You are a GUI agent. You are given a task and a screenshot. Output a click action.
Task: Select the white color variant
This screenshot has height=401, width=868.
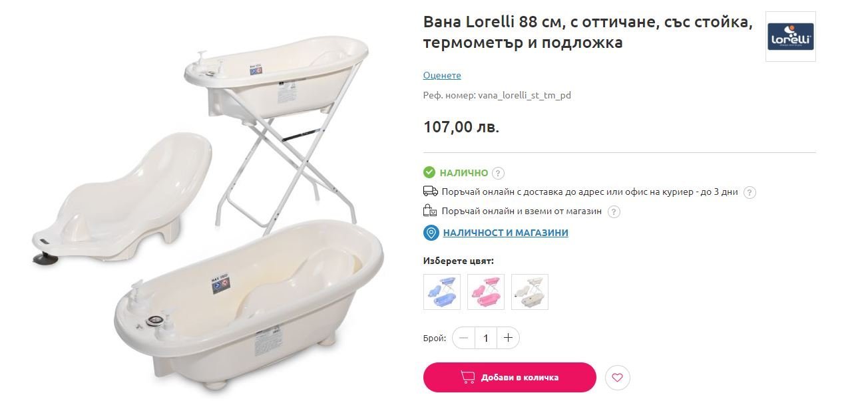coord(530,292)
